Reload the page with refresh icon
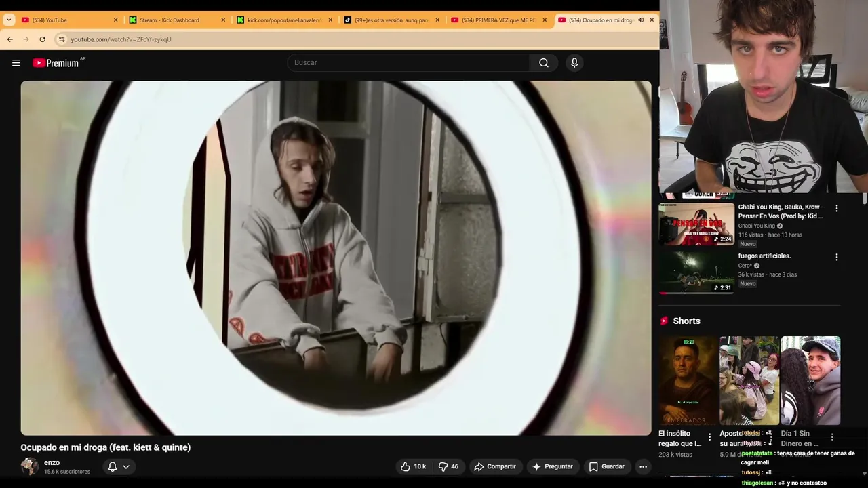 point(42,39)
